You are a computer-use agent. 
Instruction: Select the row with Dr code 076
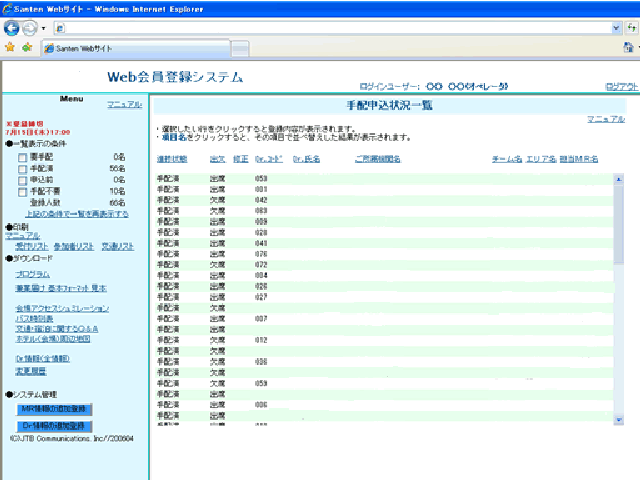[384, 254]
